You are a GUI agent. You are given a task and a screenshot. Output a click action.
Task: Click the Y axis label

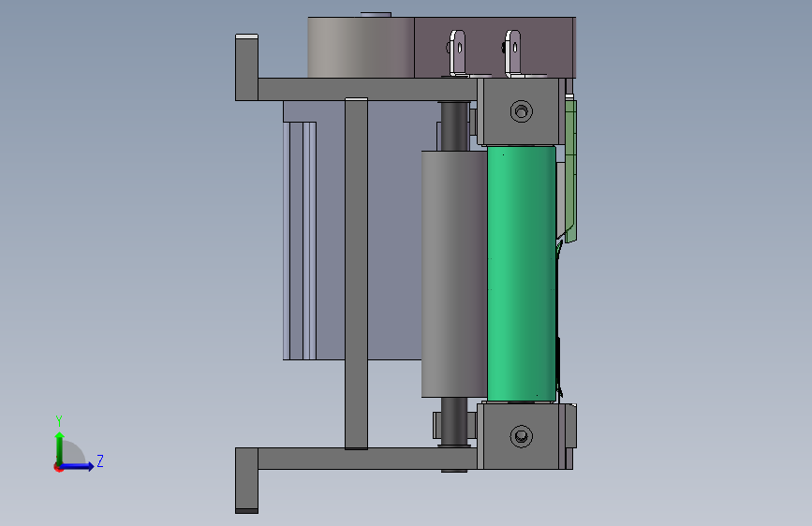(x=59, y=420)
